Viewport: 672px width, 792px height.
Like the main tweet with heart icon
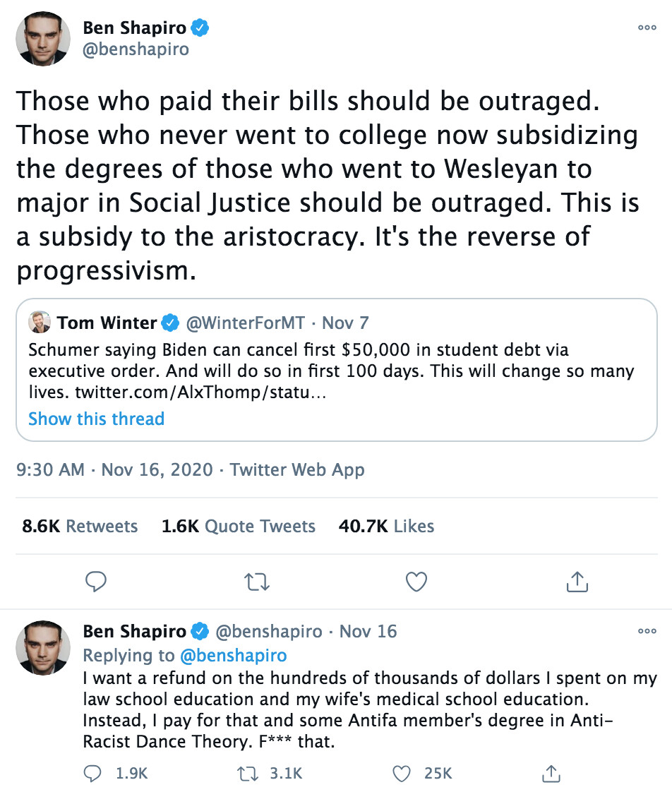(x=417, y=581)
